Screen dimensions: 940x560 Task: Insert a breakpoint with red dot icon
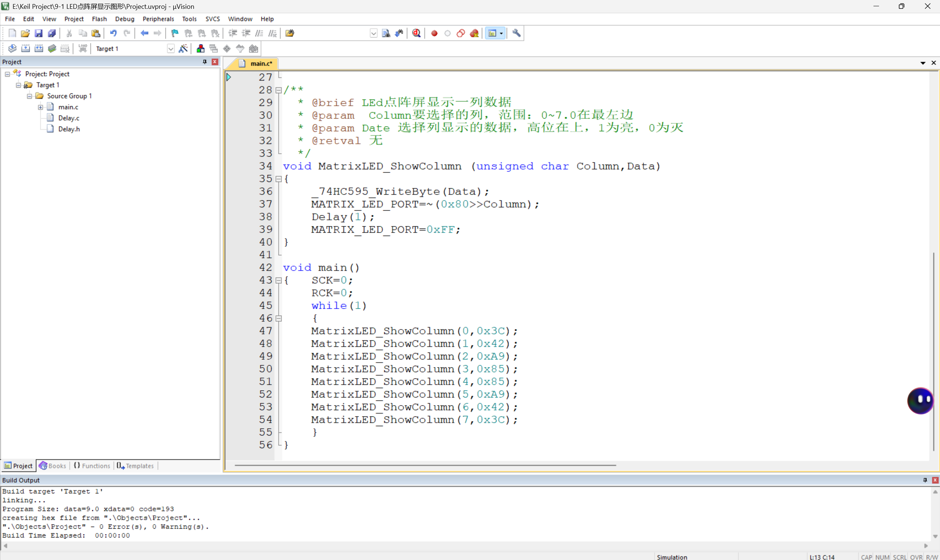pos(434,33)
